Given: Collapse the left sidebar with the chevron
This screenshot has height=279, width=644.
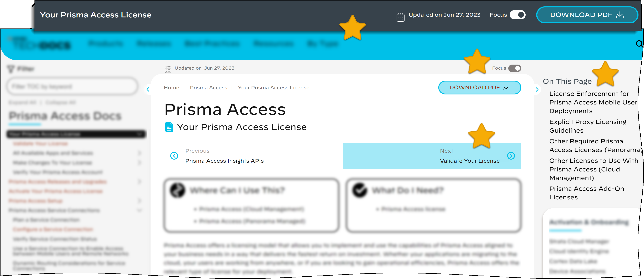Looking at the screenshot, I should 148,89.
